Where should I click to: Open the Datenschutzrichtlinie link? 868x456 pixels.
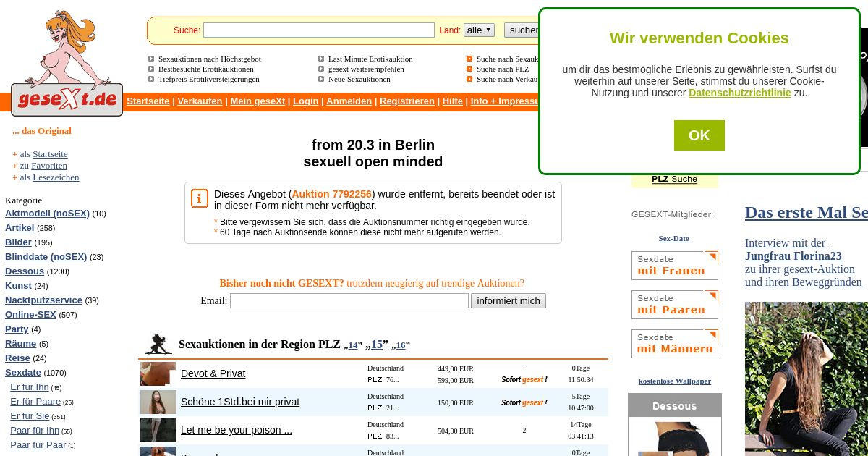pos(740,93)
